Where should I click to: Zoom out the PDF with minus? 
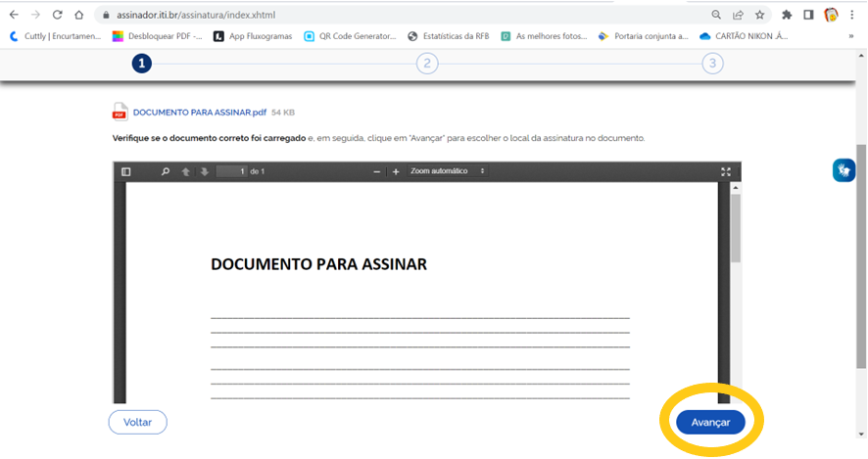coord(377,171)
